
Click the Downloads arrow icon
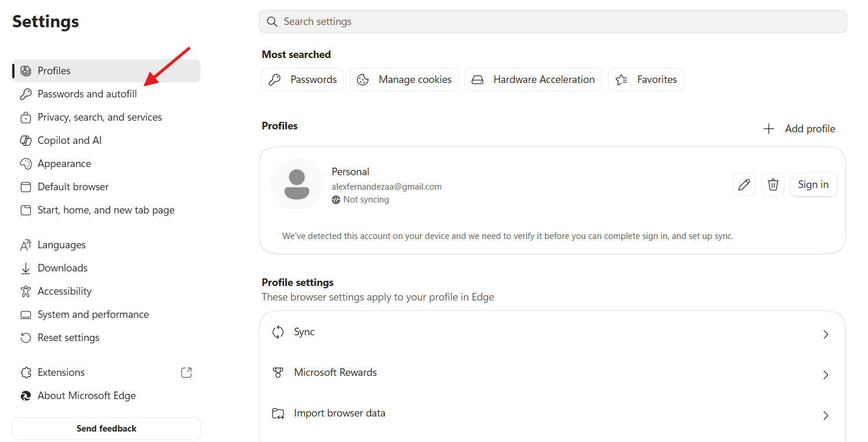point(26,268)
